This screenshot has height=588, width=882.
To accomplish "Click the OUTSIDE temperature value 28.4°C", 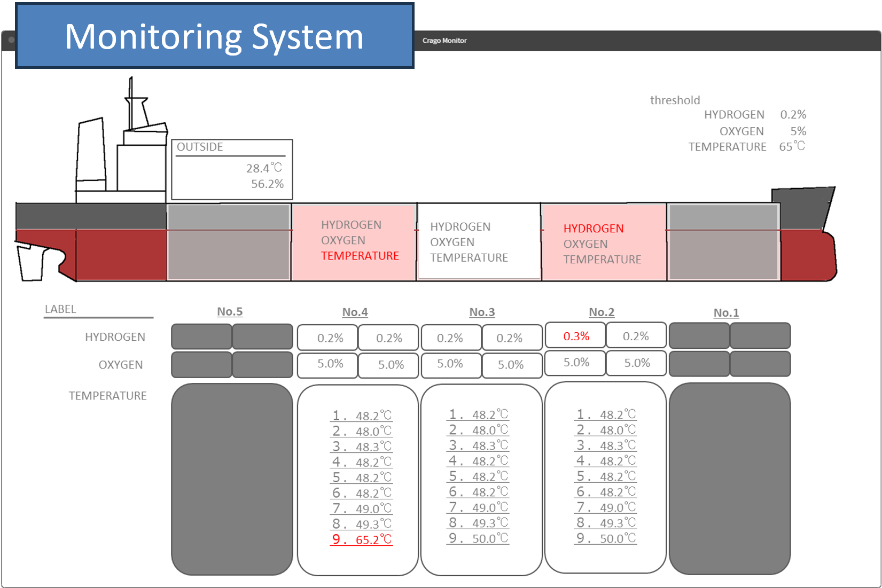I will pos(264,168).
